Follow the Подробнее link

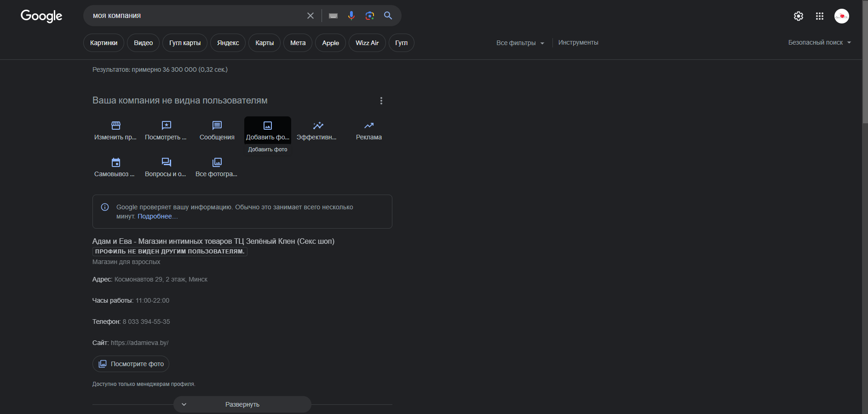tap(157, 216)
